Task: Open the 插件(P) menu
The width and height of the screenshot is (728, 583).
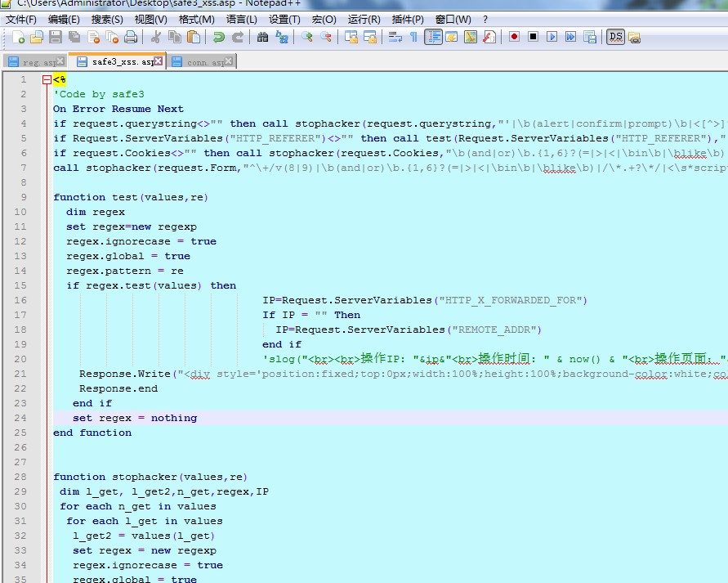Action: pyautogui.click(x=408, y=19)
